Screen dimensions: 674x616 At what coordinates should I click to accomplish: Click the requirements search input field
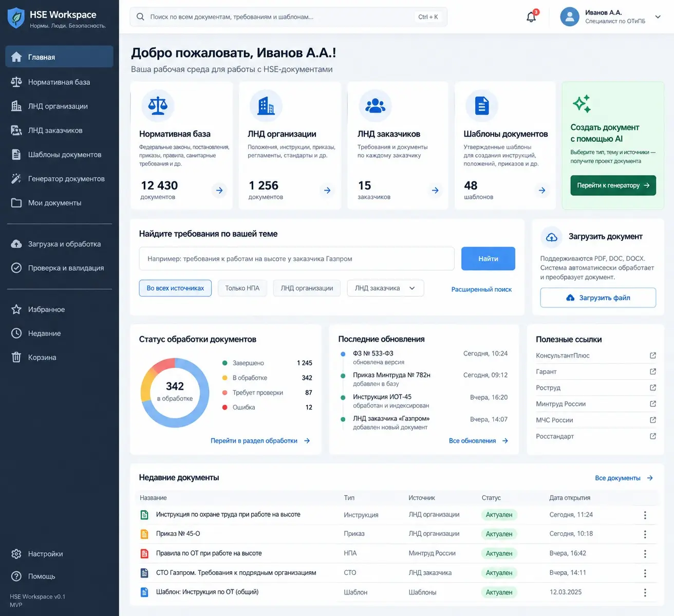(296, 259)
